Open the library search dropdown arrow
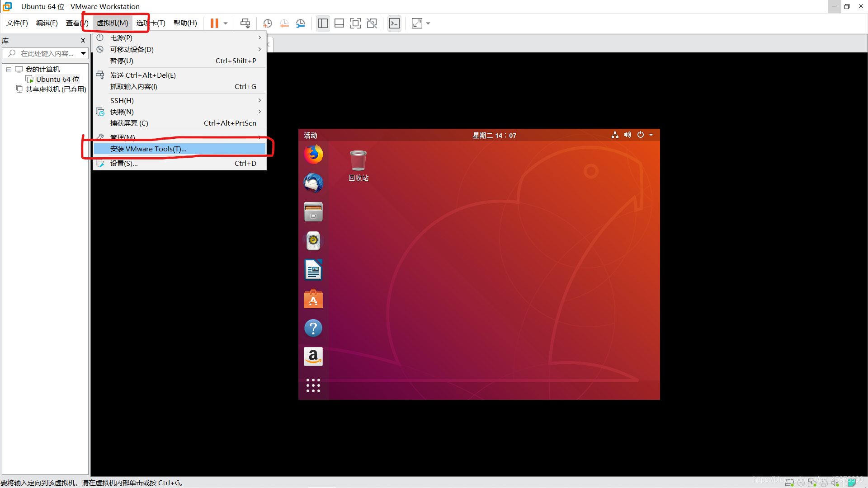This screenshot has width=868, height=488. (x=84, y=53)
